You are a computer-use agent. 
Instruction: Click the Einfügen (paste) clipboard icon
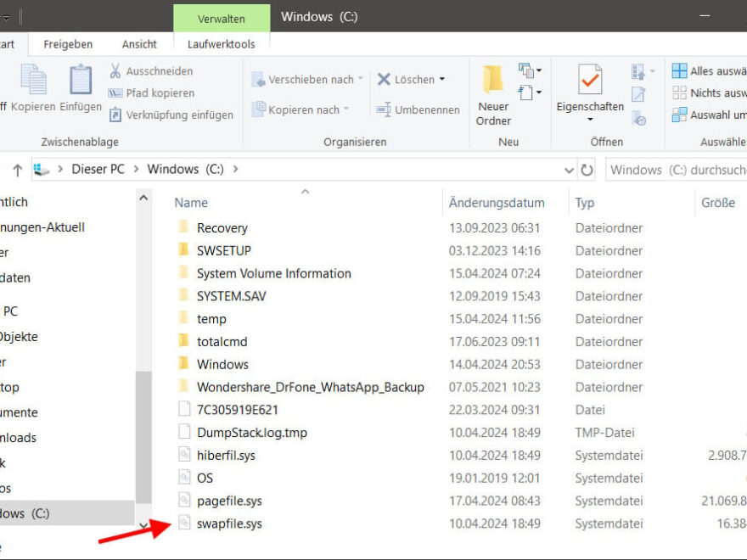pyautogui.click(x=81, y=81)
